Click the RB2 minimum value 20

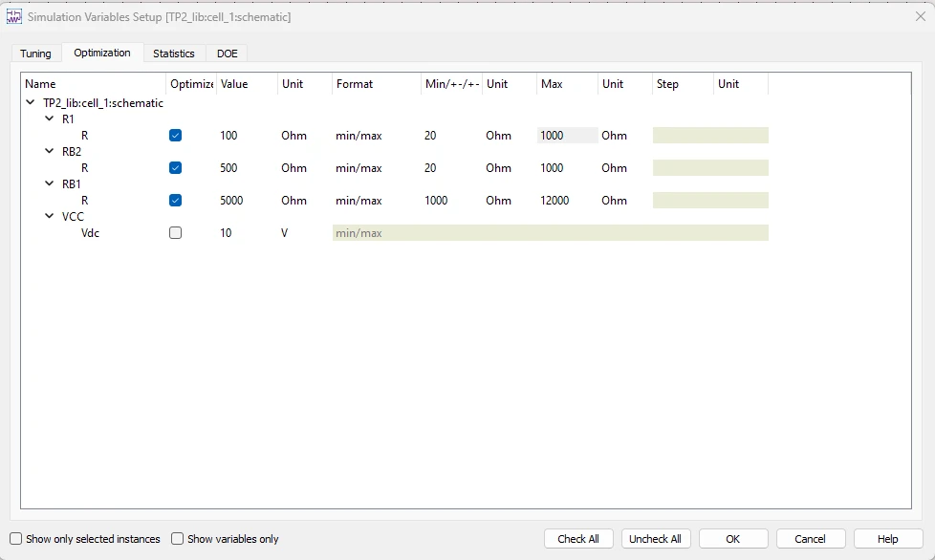click(x=451, y=168)
